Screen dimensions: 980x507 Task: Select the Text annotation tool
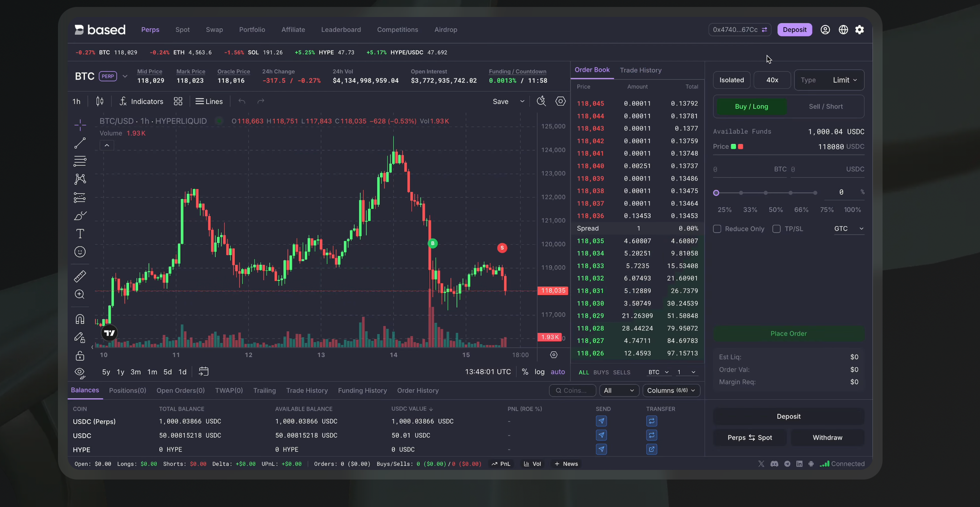tap(80, 234)
